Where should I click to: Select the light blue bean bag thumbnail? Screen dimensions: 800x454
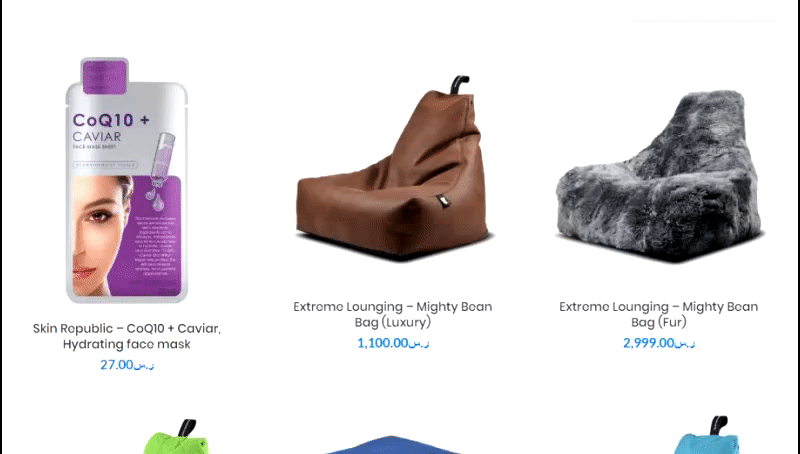(707, 435)
